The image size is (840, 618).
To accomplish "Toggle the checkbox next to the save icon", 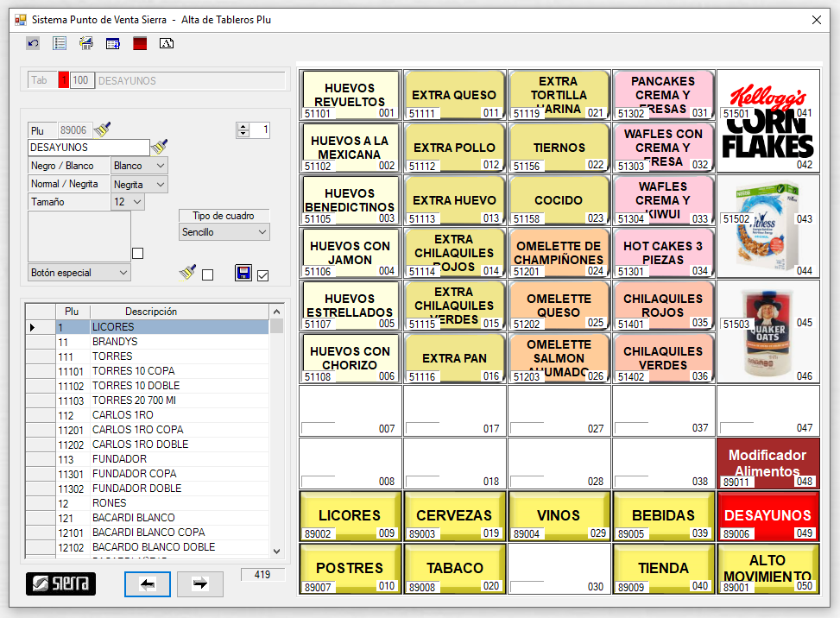I will click(x=263, y=275).
